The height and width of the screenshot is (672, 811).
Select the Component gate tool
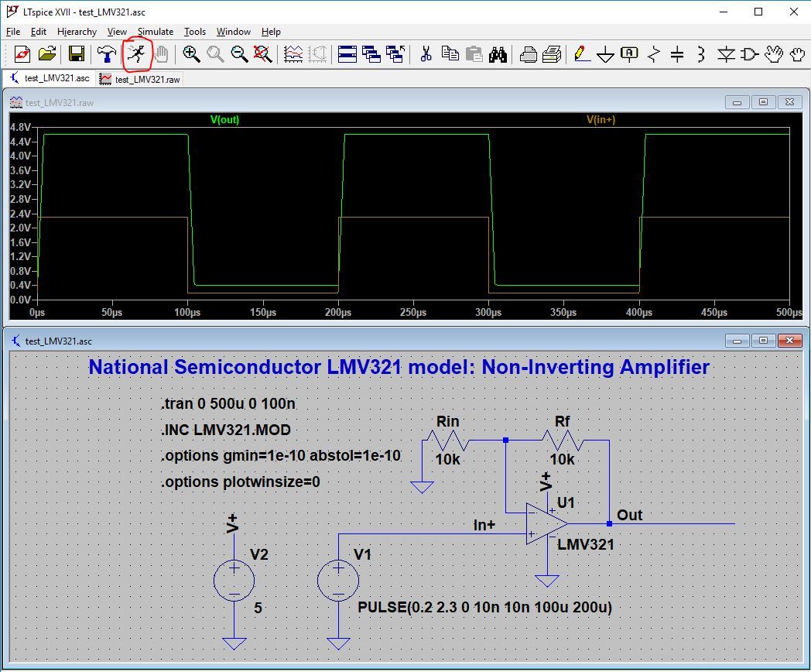749,53
